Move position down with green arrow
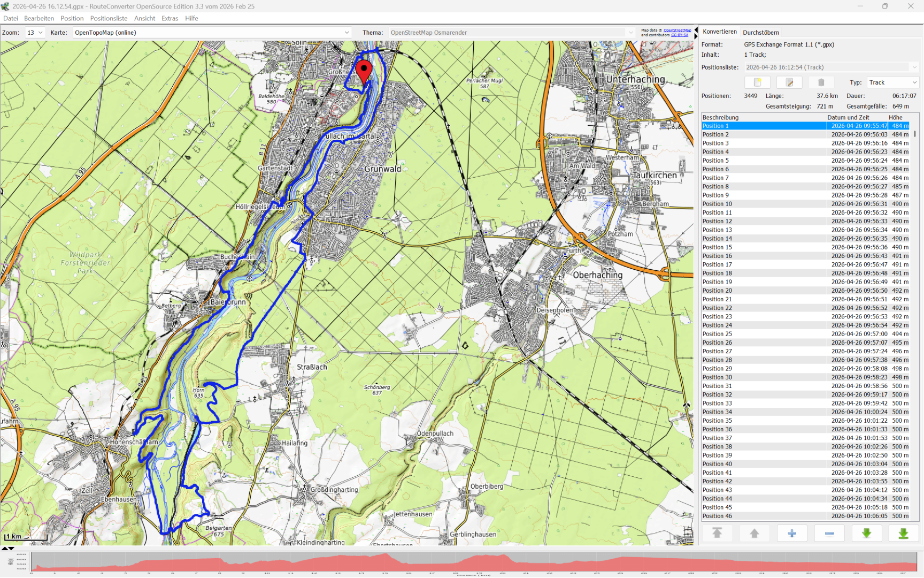 point(867,533)
